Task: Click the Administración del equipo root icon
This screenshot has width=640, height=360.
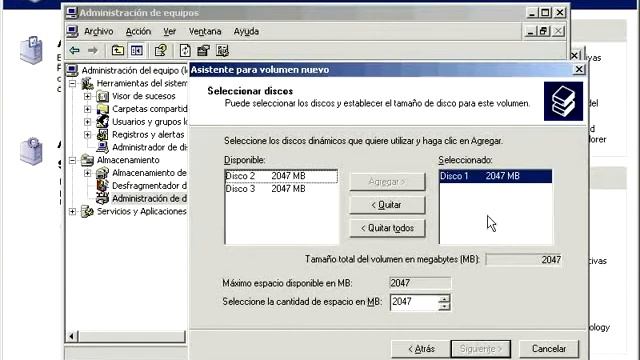Action: (x=72, y=70)
